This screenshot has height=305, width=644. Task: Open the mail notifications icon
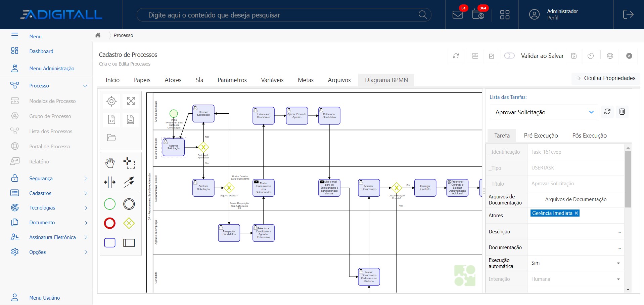458,14
